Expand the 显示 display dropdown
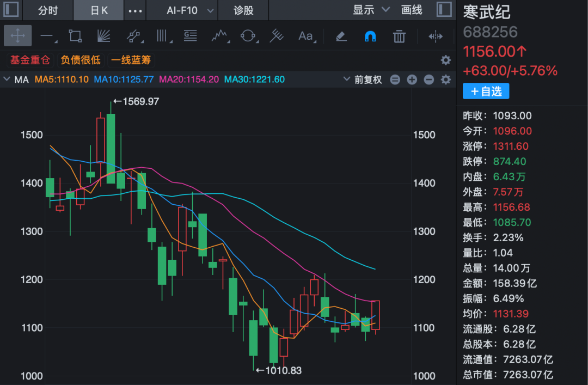 [x=371, y=10]
